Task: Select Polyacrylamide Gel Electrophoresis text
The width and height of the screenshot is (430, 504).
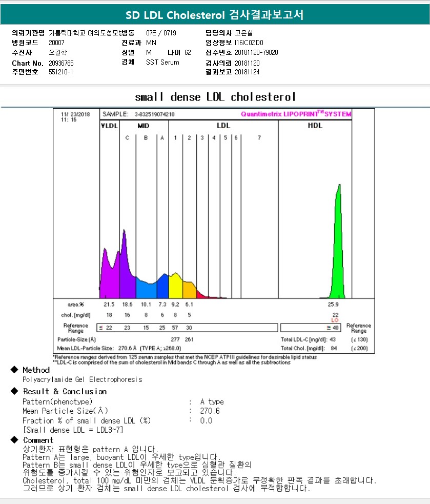Action: (x=83, y=379)
